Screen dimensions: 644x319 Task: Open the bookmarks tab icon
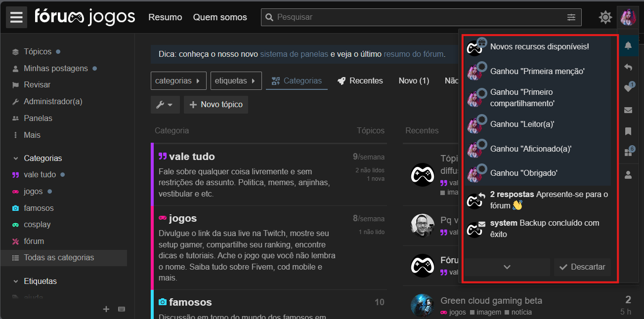(628, 131)
